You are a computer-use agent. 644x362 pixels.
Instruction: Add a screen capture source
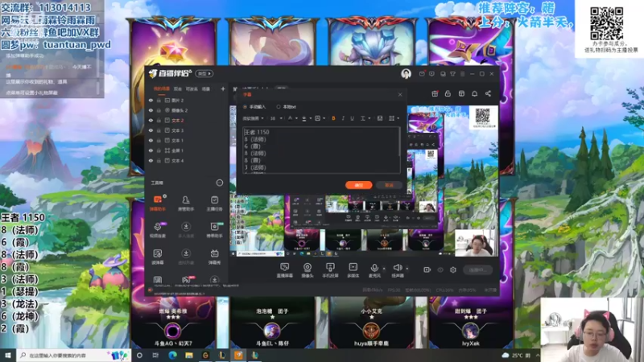pos(284,270)
